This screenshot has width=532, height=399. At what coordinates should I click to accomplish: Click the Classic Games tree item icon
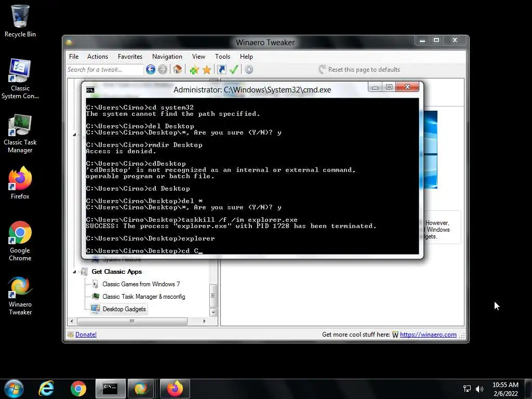click(x=96, y=284)
